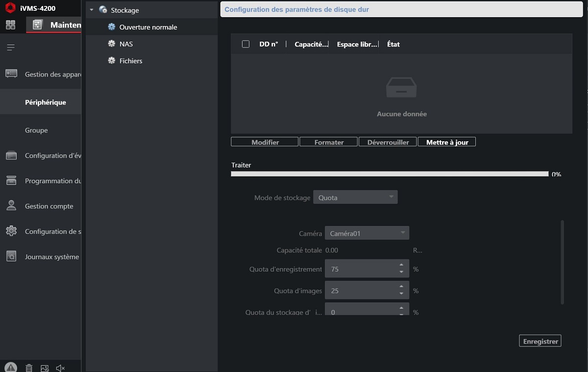Viewport: 588px width, 372px height.
Task: Click the Gestion compte user icon
Action: point(11,206)
